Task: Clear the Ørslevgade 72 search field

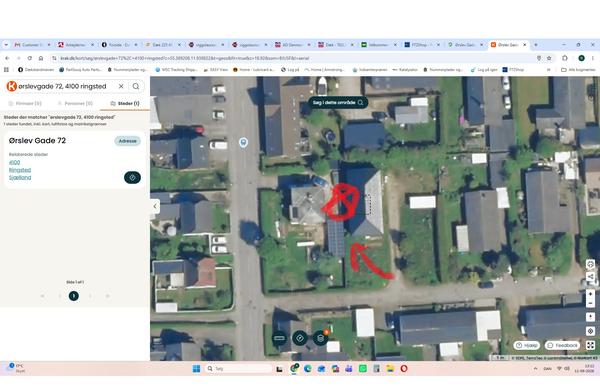Action: tap(121, 86)
